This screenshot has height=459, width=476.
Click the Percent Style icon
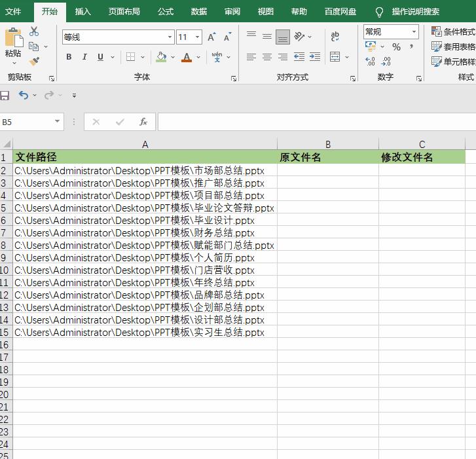pyautogui.click(x=396, y=47)
